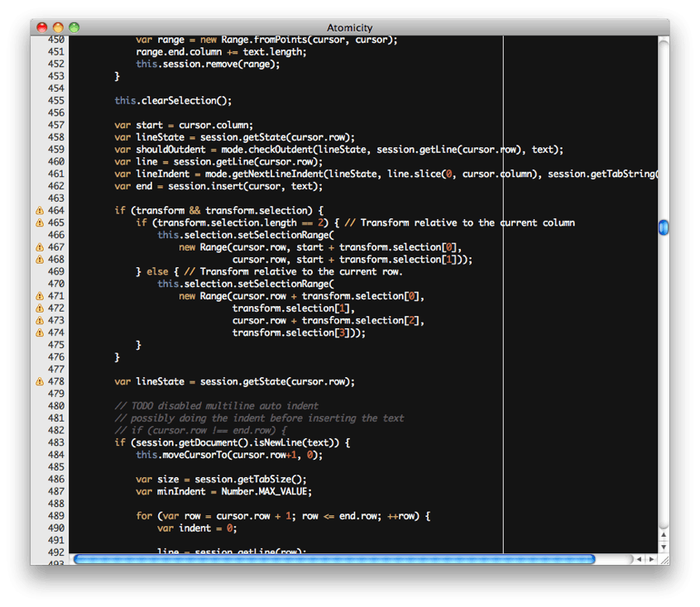
Task: Click the warning icon on line 464
Action: (x=39, y=211)
